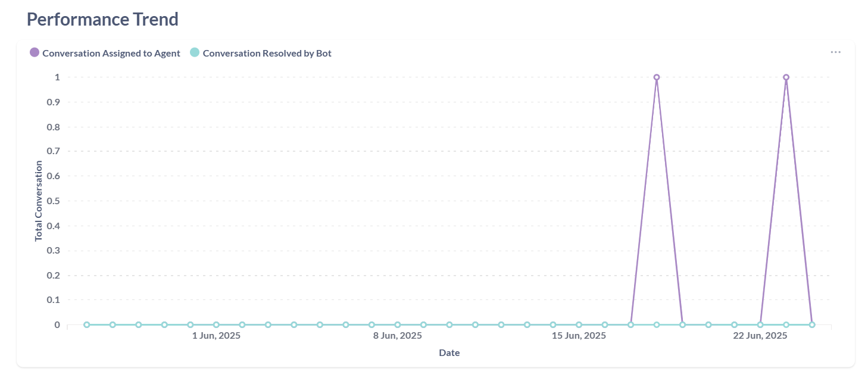Click the purple color indicator beside the agent legend
This screenshot has width=868, height=381.
[34, 52]
